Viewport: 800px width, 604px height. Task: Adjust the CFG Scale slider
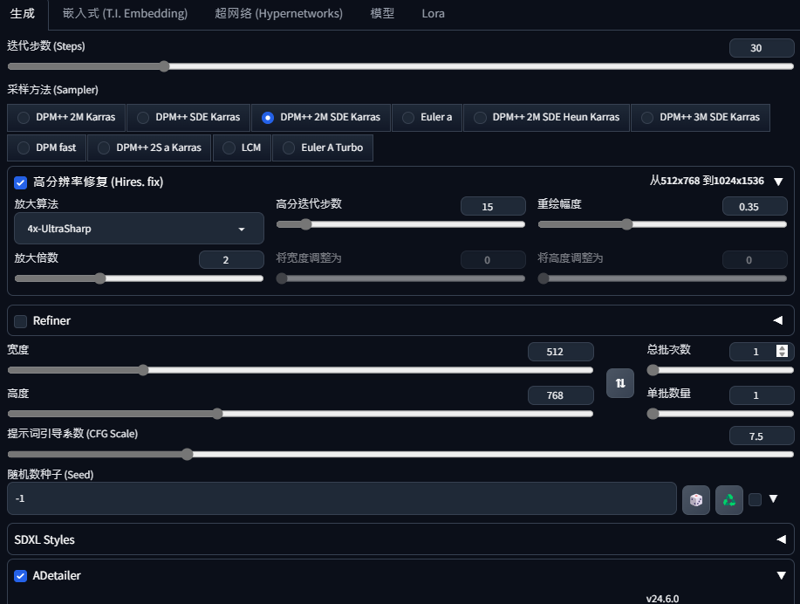[401, 454]
